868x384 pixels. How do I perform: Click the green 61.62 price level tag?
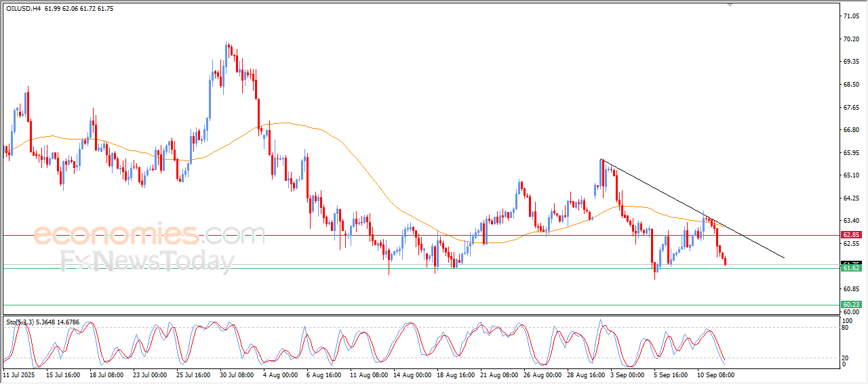click(x=851, y=268)
